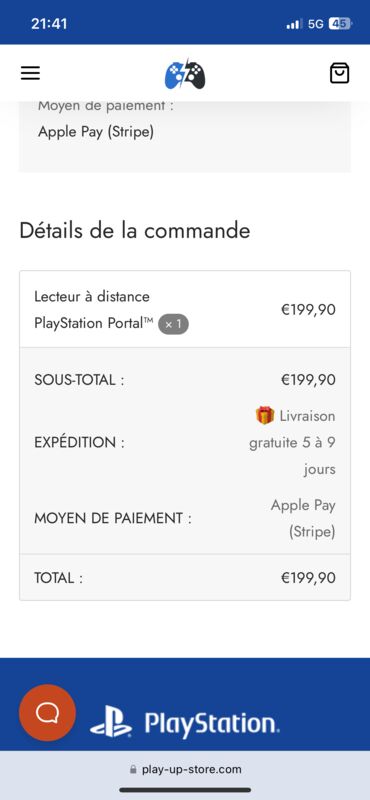370x800 pixels.
Task: Tap the Livraison gratuite 5 à 9 jours text
Action: click(x=292, y=442)
